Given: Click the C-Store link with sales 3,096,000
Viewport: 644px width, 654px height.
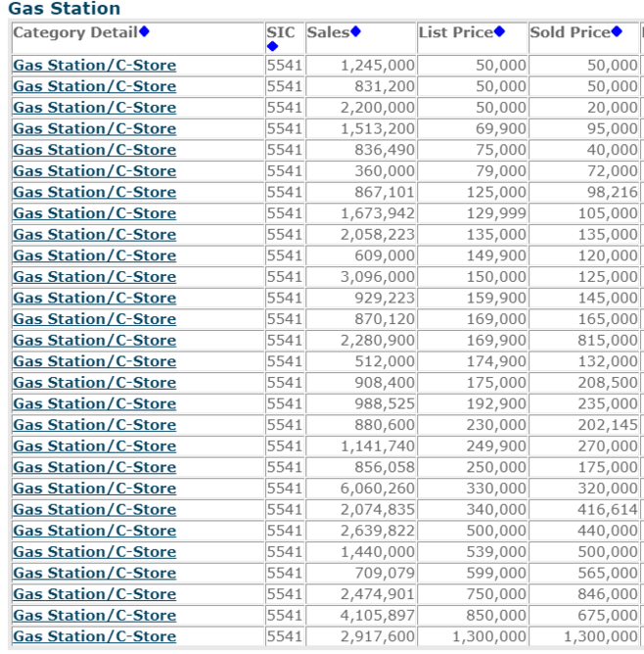Looking at the screenshot, I should (94, 277).
